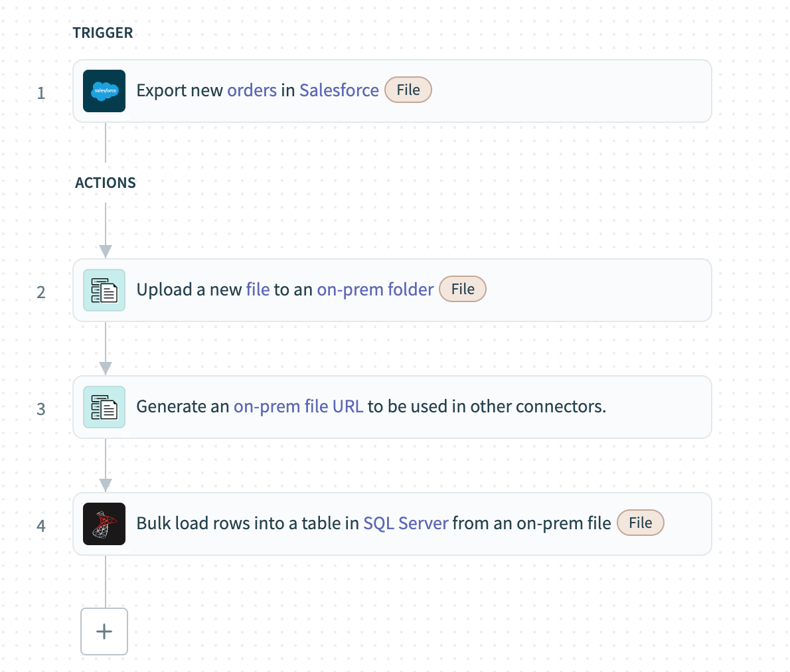Screen dimensions: 790x672
Task: Select the on-prem files icon in step 2
Action: point(104,290)
